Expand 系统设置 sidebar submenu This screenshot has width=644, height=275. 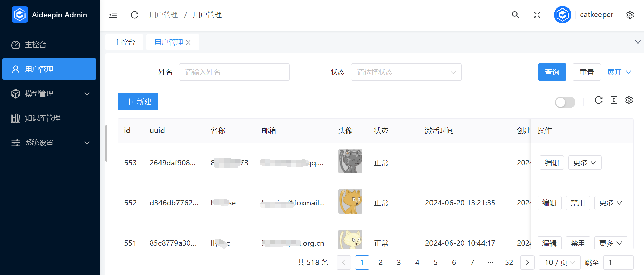point(87,143)
